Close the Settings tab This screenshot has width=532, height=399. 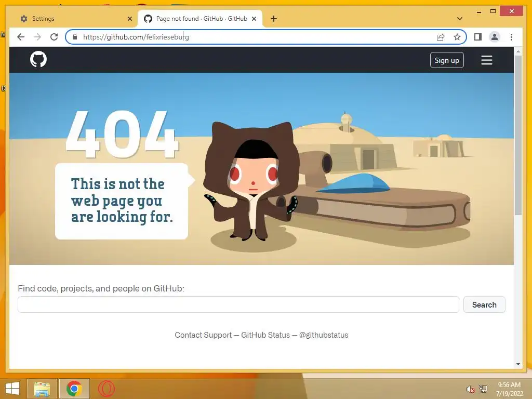point(129,19)
